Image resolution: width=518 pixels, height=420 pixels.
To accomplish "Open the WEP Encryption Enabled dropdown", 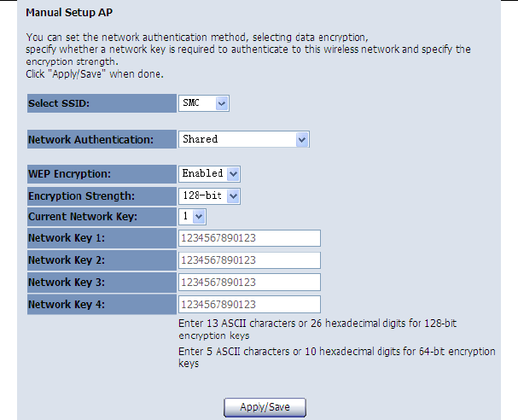I will (209, 173).
